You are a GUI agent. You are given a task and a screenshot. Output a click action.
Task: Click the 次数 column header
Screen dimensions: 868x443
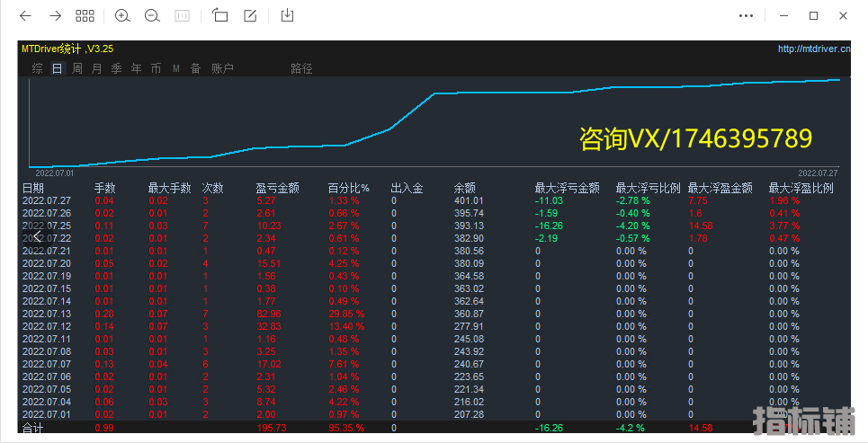[x=212, y=188]
